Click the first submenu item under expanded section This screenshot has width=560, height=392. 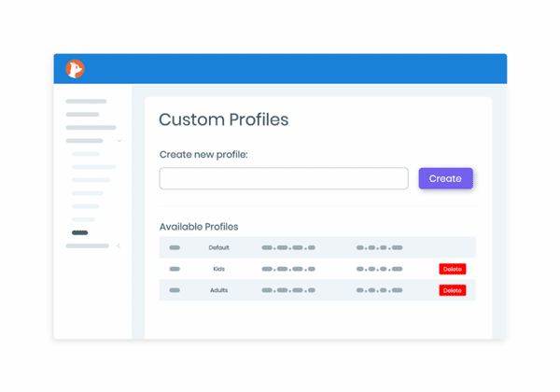[x=86, y=154]
